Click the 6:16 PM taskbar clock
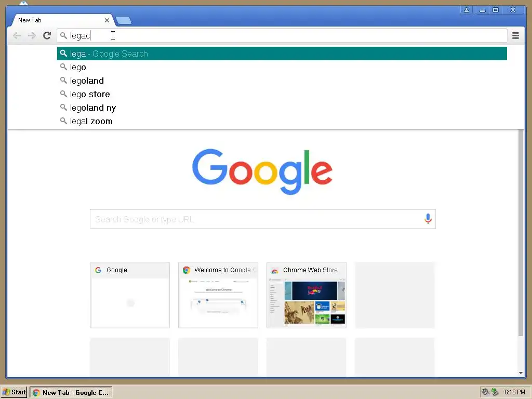This screenshot has height=399, width=532. (515, 392)
